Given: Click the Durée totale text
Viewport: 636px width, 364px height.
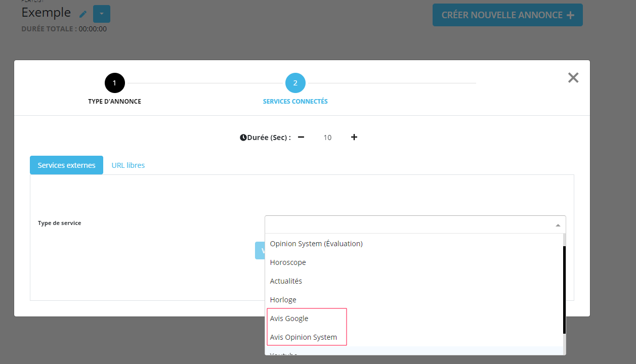Looking at the screenshot, I should (x=64, y=29).
